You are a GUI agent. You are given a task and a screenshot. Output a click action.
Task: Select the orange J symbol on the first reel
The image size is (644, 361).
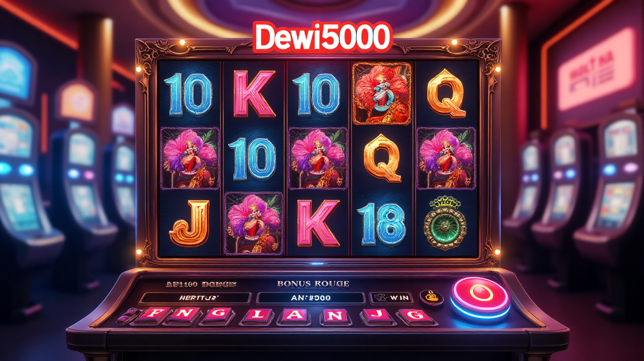189,222
